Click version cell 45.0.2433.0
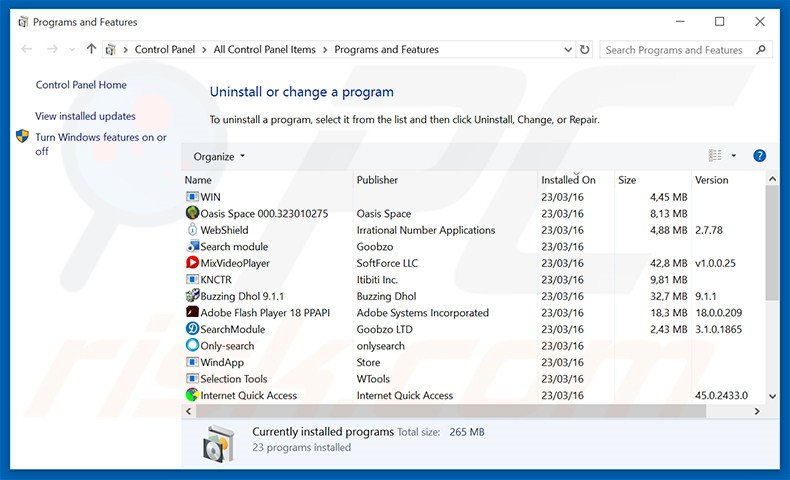Viewport: 790px width, 480px height. pos(721,395)
